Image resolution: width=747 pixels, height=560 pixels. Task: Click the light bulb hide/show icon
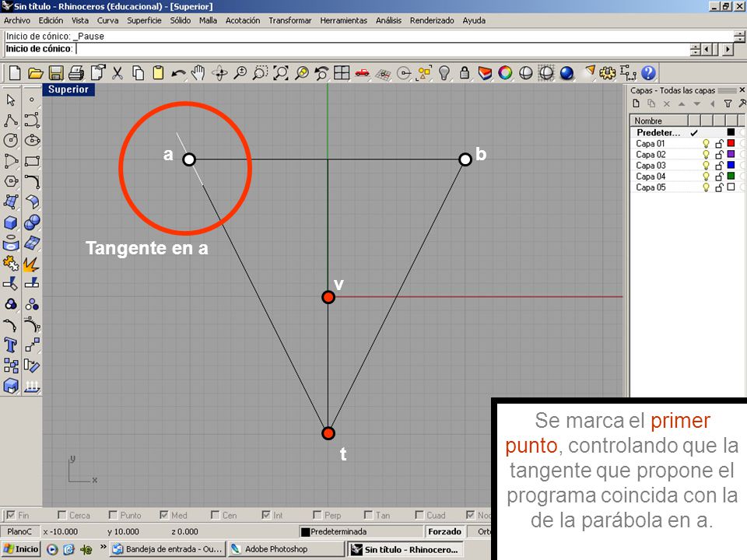[x=444, y=73]
